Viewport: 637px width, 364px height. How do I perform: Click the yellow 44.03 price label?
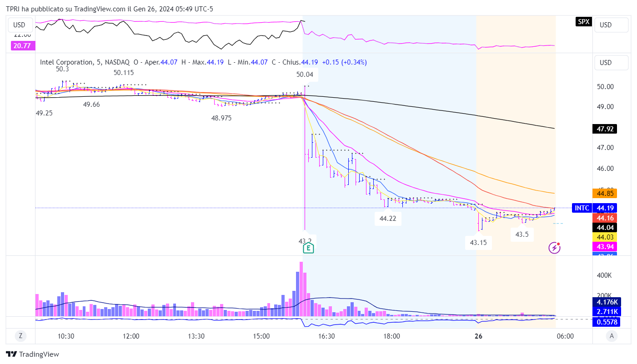605,237
